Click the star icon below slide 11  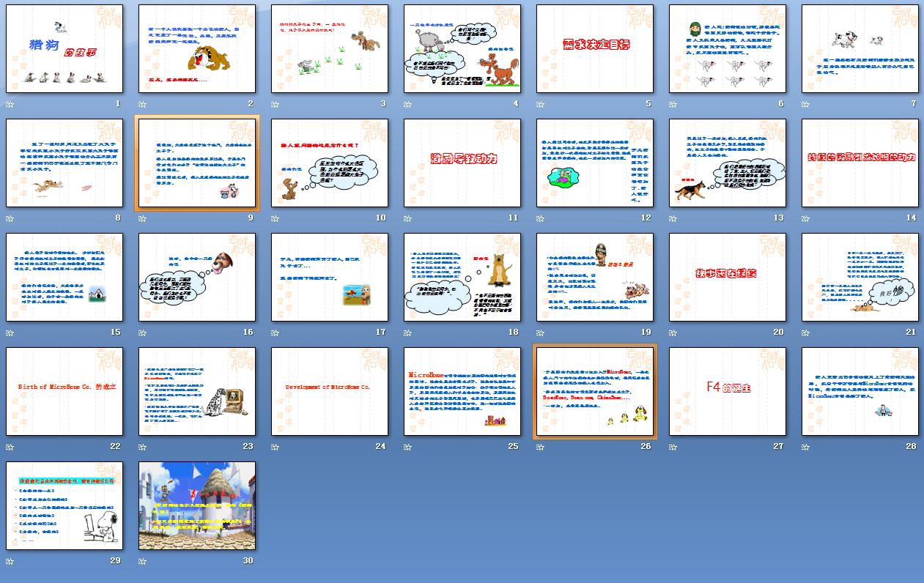407,219
